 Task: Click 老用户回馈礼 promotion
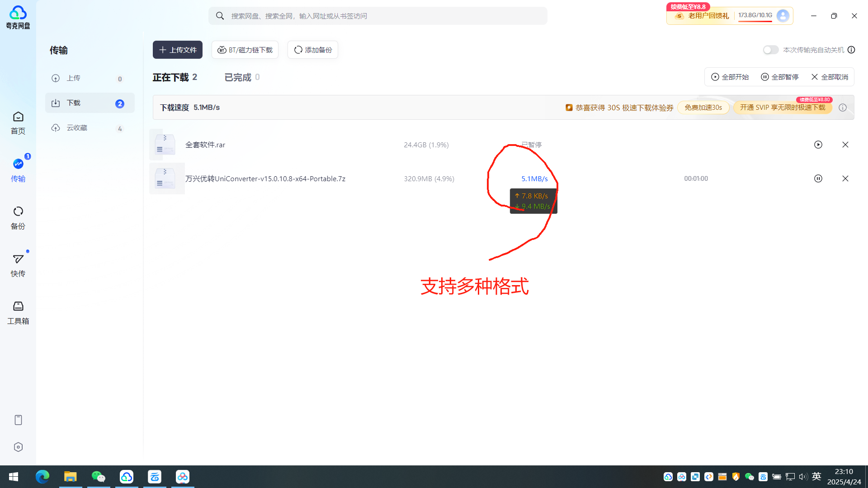702,16
